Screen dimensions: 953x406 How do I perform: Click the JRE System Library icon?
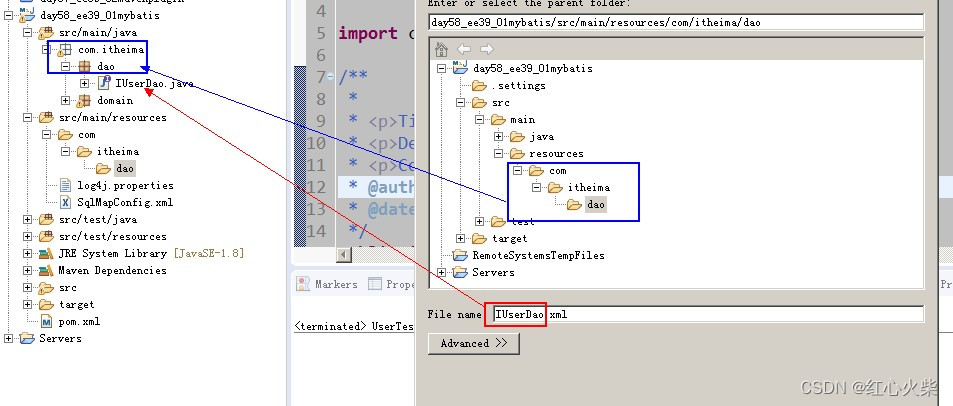pyautogui.click(x=46, y=253)
